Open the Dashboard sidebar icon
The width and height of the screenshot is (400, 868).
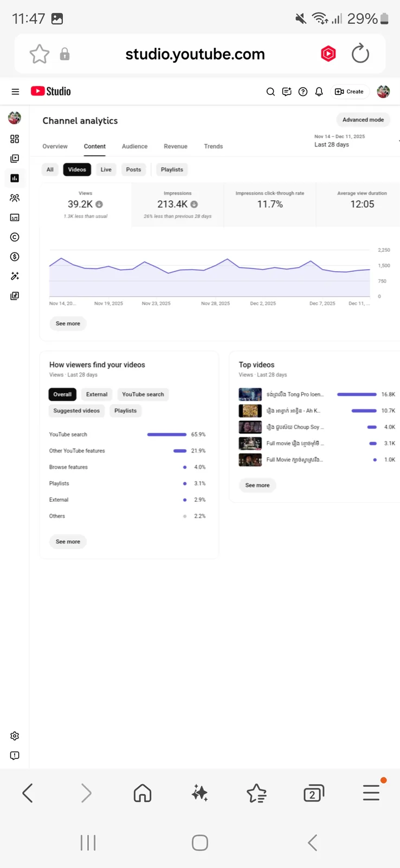(15, 139)
